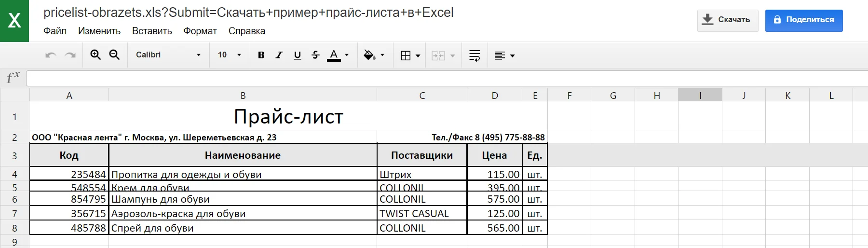This screenshot has height=248, width=868.
Task: Zoom out with the magnifier minus icon
Action: click(114, 55)
